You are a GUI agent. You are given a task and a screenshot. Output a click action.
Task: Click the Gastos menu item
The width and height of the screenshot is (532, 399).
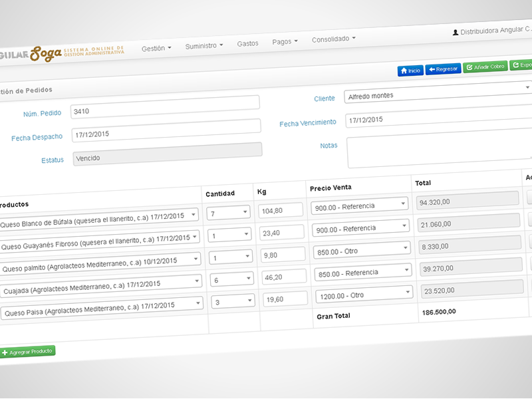(x=247, y=43)
